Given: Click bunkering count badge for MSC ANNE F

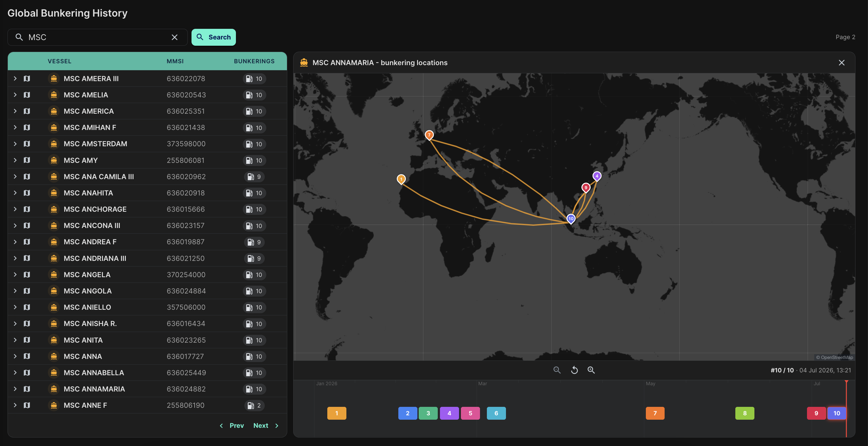Looking at the screenshot, I should tap(254, 406).
